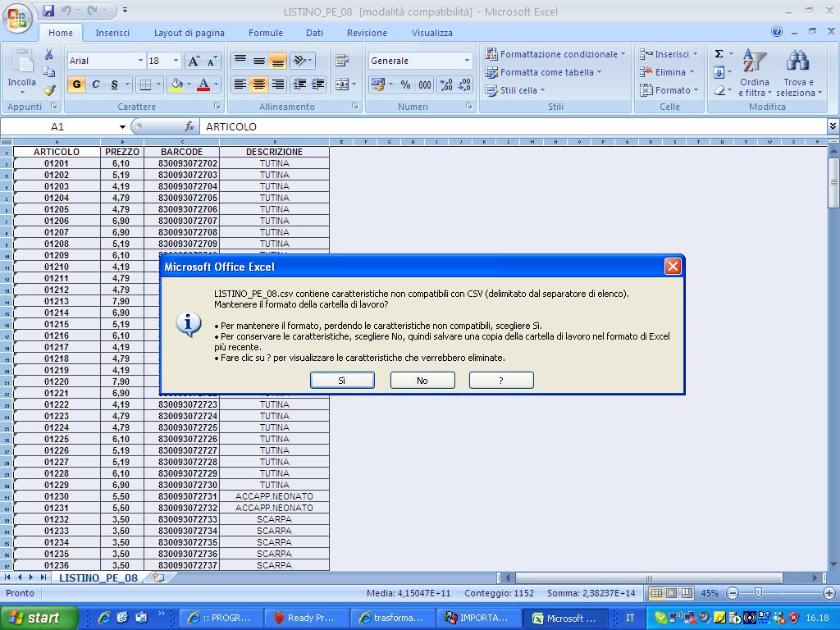Image resolution: width=840 pixels, height=630 pixels.
Task: Toggle wrap text icon
Action: (x=342, y=61)
